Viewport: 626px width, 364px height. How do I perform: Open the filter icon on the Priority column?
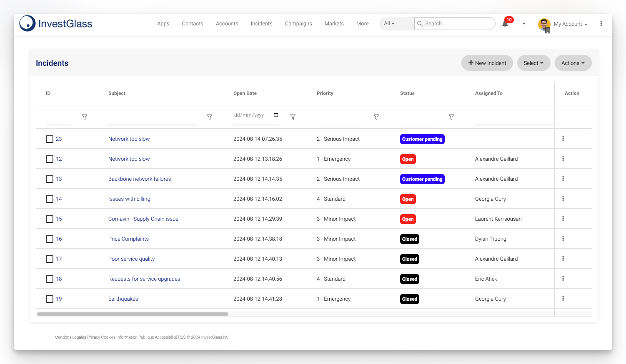tap(376, 117)
